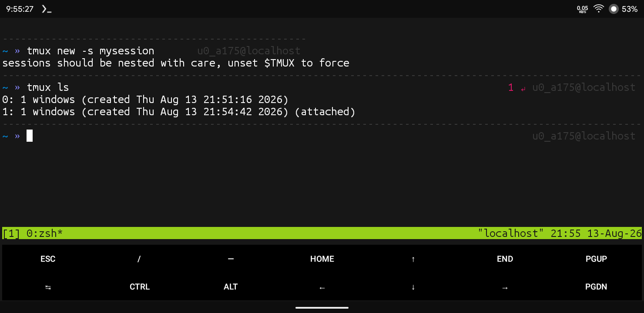
Task: Tap the END key
Action: [505, 259]
